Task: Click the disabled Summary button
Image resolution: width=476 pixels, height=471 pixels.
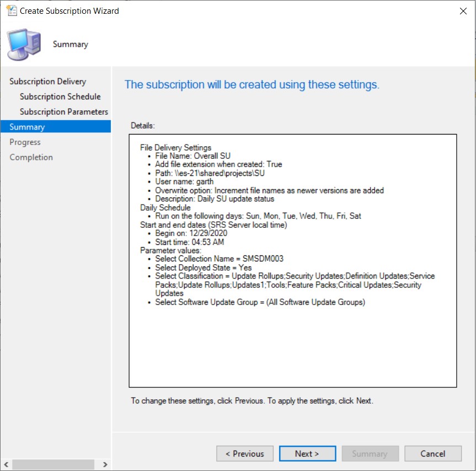Action: pos(370,453)
